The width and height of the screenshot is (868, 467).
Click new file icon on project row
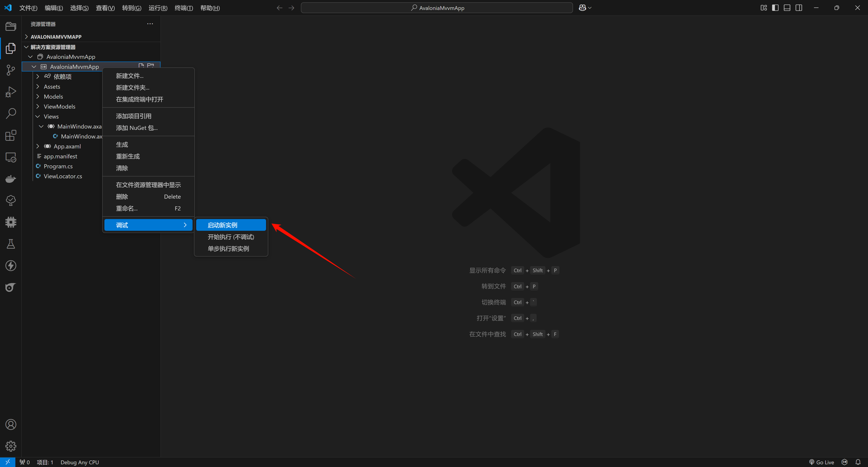coord(141,66)
